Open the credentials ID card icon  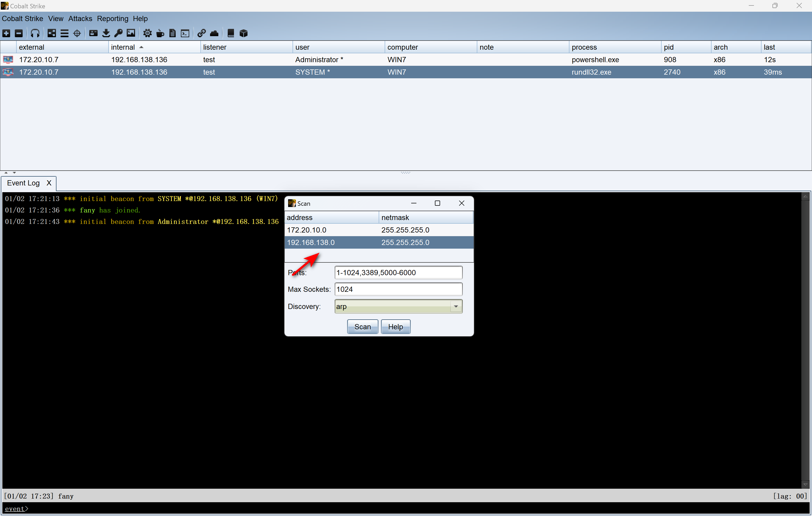93,33
